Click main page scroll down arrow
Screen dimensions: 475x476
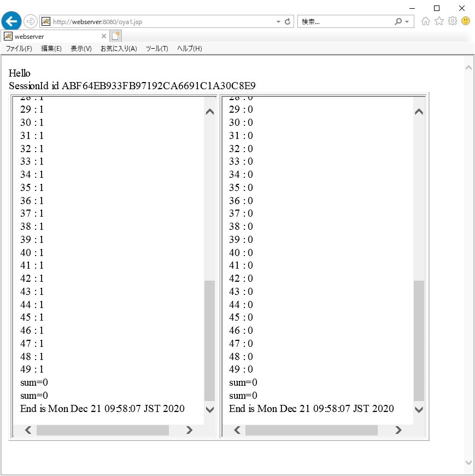pyautogui.click(x=468, y=463)
